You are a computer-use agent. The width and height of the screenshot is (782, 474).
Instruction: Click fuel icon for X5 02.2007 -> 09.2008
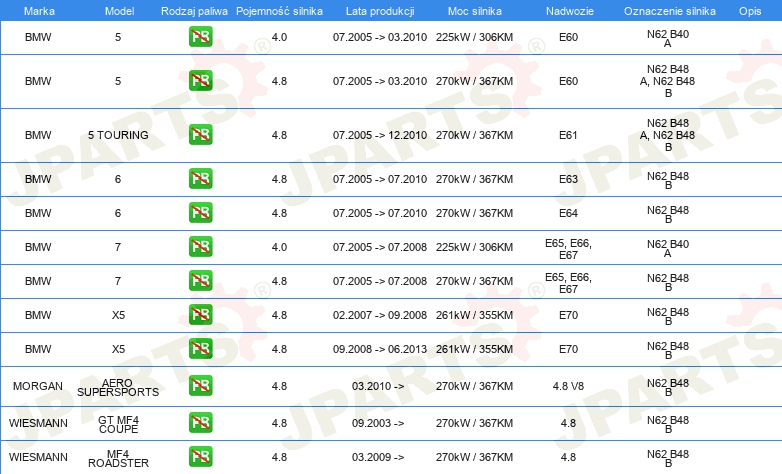(200, 314)
